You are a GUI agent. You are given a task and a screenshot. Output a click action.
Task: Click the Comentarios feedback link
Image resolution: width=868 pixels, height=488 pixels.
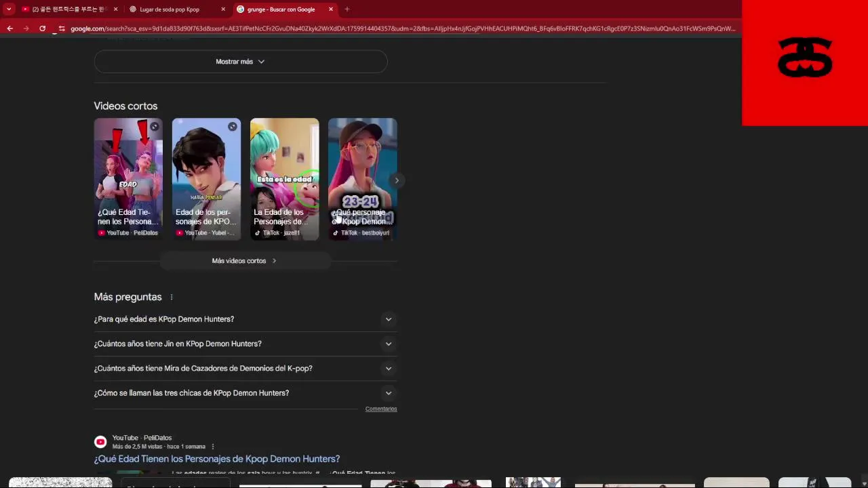(381, 409)
